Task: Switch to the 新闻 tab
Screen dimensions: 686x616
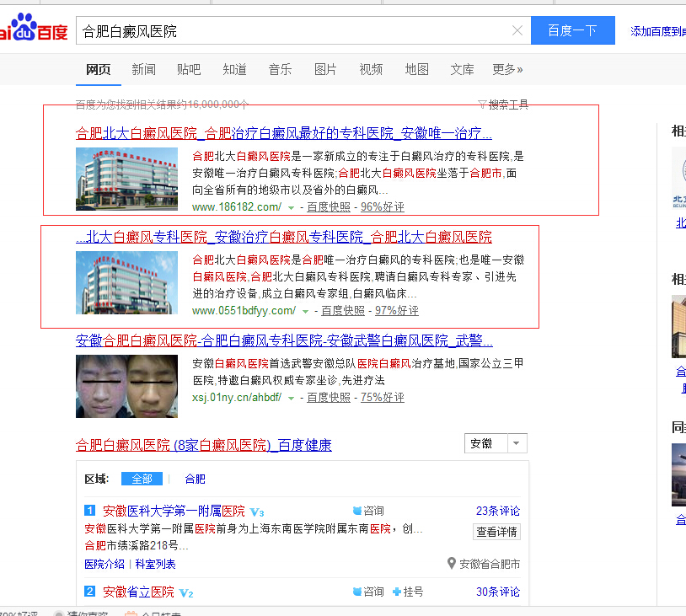Action: (143, 69)
